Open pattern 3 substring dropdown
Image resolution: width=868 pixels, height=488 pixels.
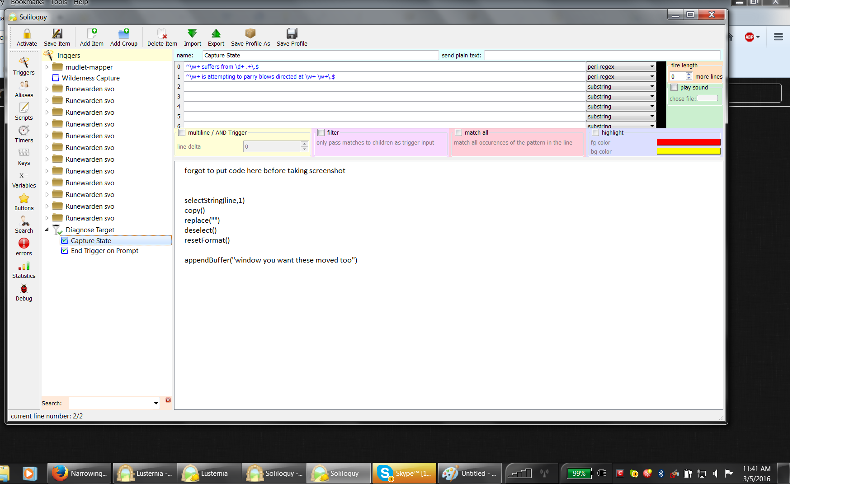point(621,96)
